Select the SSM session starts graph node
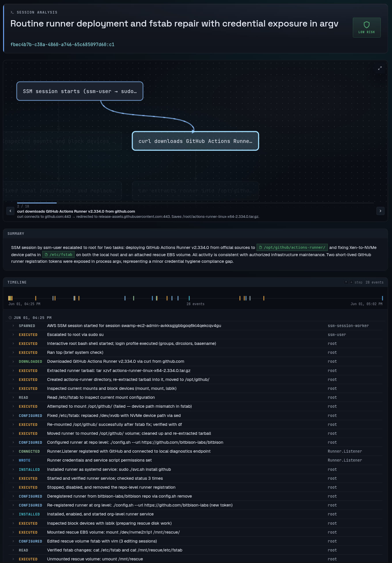Image resolution: width=392 pixels, height=563 pixels. (80, 91)
